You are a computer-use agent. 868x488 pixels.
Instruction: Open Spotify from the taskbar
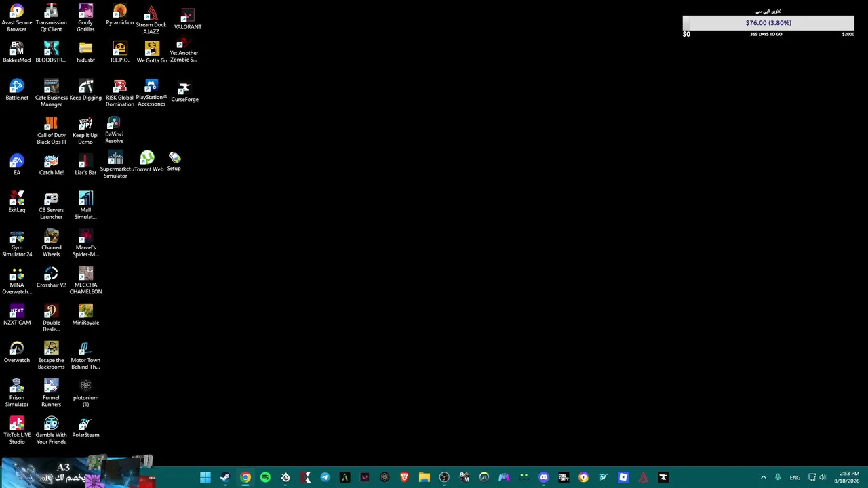pos(265,477)
